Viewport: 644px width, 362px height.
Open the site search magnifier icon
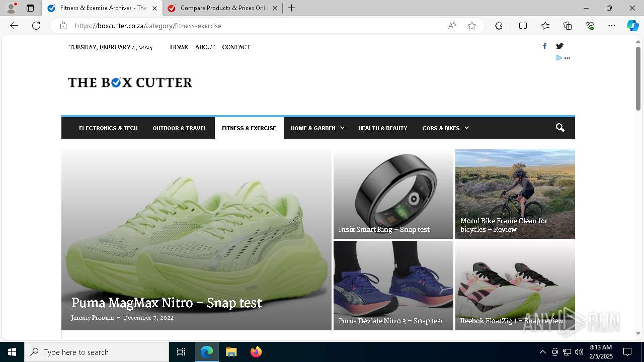(x=560, y=128)
